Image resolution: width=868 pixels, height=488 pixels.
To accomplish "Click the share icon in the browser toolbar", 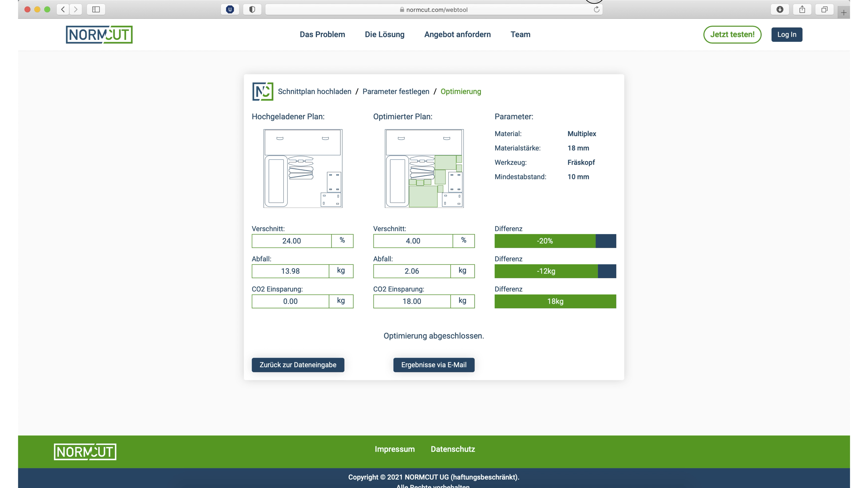I will [x=802, y=9].
